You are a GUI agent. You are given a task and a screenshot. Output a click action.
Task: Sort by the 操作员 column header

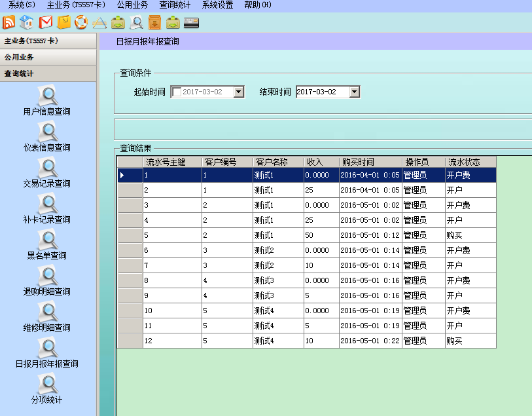tap(423, 162)
